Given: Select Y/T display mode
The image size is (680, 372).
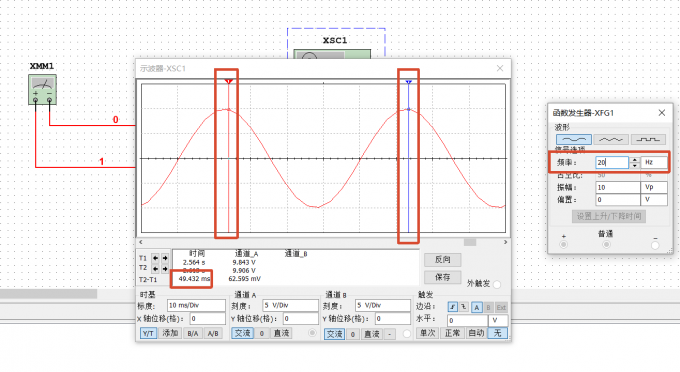Looking at the screenshot, I should pyautogui.click(x=148, y=333).
